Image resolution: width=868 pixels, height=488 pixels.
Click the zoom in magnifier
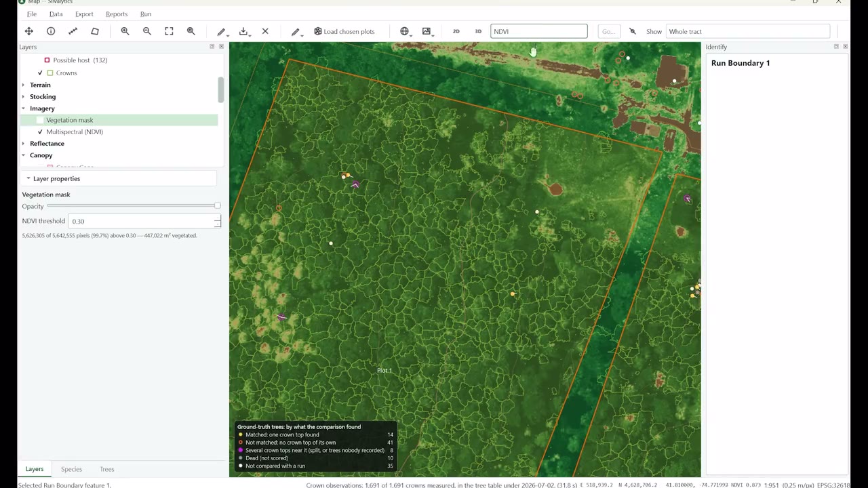coord(125,31)
